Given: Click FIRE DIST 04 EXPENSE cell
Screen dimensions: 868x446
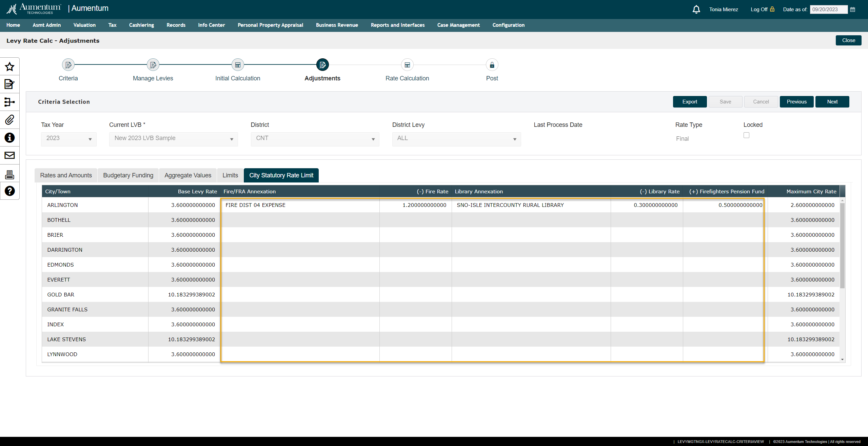Looking at the screenshot, I should (x=300, y=205).
